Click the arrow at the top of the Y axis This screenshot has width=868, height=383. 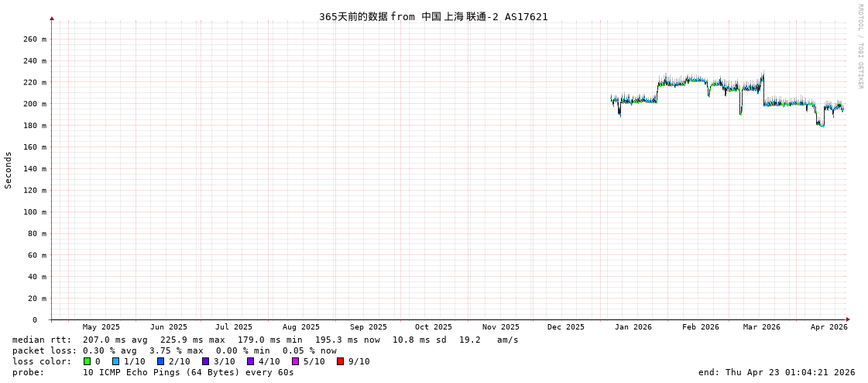tap(52, 18)
